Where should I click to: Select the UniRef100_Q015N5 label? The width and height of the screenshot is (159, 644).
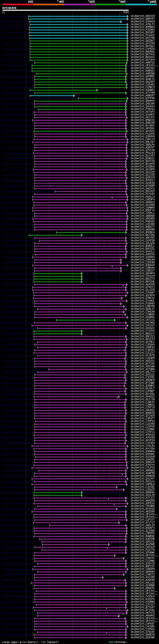tap(143, 544)
